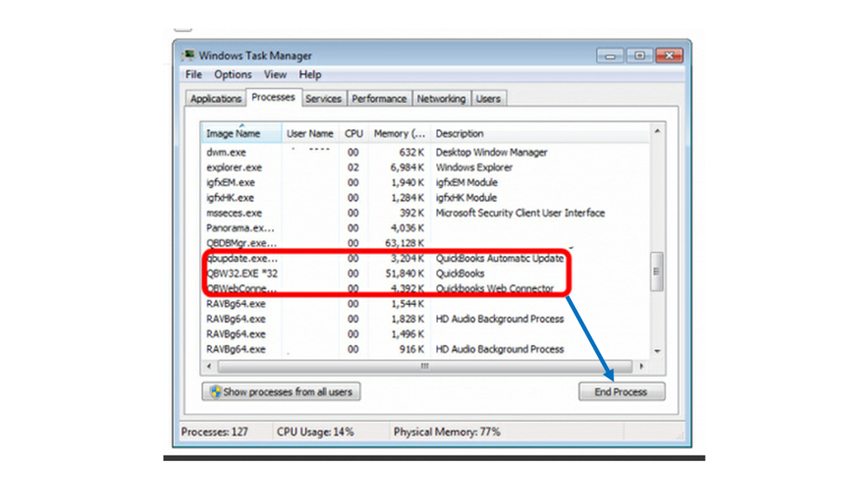This screenshot has height=488, width=868.
Task: Click Microsoft Security Client User Interface description
Action: pyautogui.click(x=520, y=213)
